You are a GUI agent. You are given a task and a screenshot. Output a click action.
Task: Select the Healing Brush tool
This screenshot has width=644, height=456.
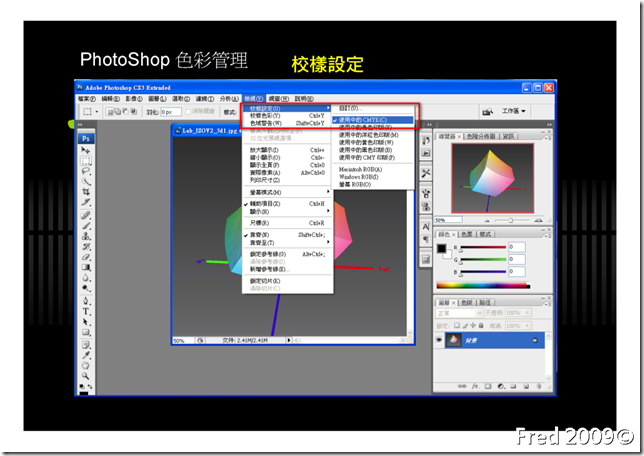[86, 215]
